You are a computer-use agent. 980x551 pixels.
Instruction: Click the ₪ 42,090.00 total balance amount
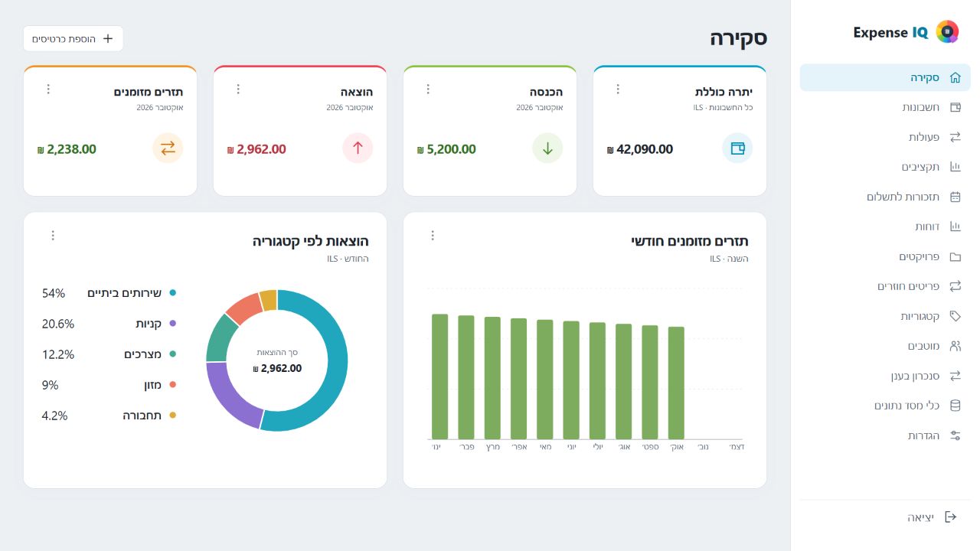(640, 149)
